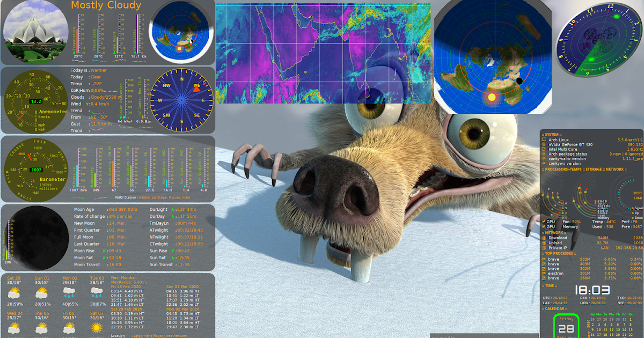Click the electron process memory value 301M
644x338 pixels.
click(x=584, y=273)
